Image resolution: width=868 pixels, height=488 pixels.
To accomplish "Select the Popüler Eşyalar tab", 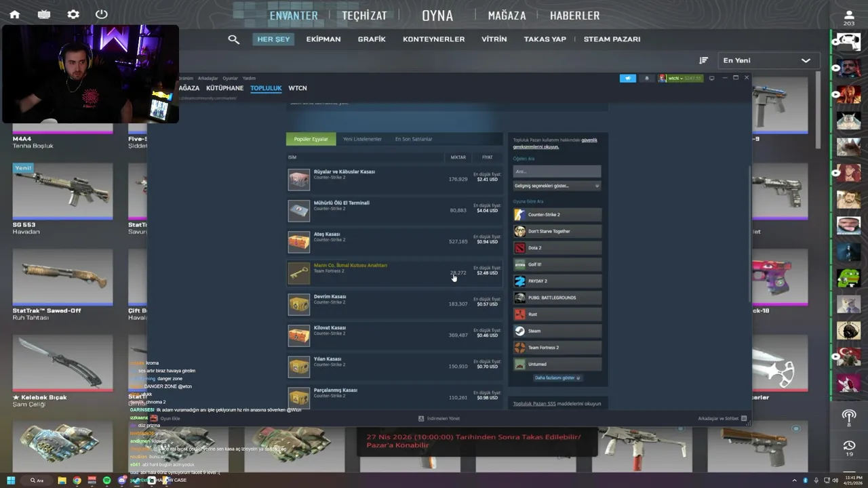I will (x=311, y=139).
